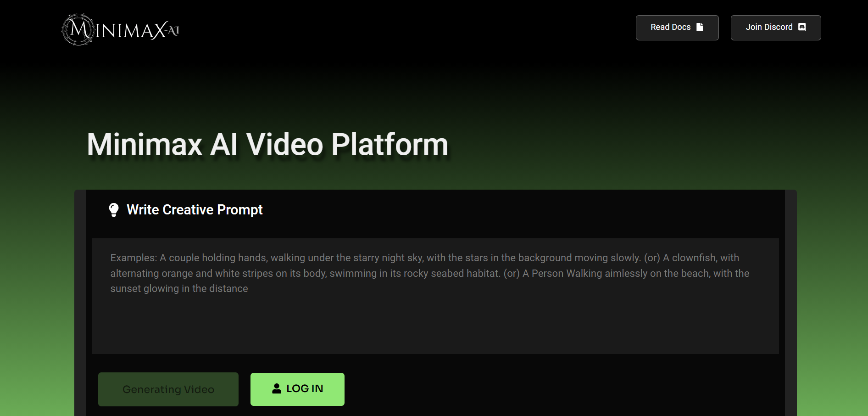
Task: Click the user silhouette icon on LOG IN
Action: pos(277,389)
